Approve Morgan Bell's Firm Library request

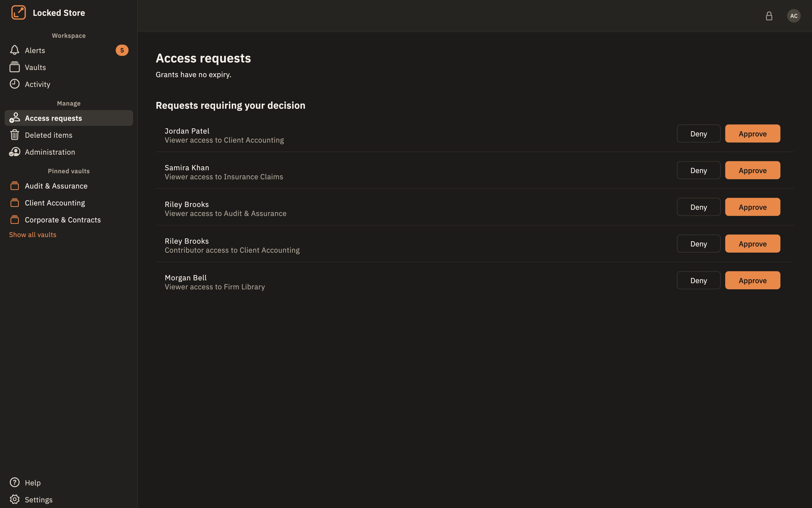(753, 280)
